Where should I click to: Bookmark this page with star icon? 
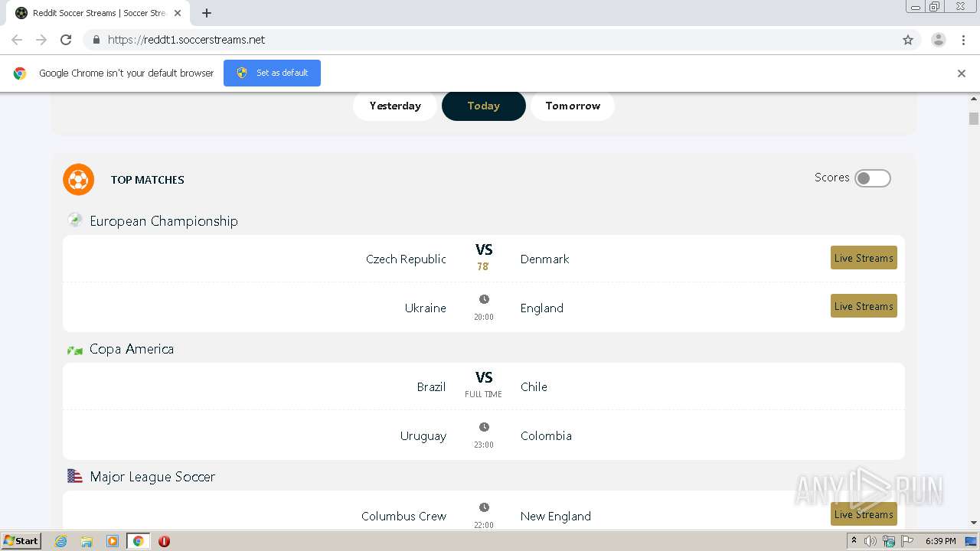click(908, 40)
